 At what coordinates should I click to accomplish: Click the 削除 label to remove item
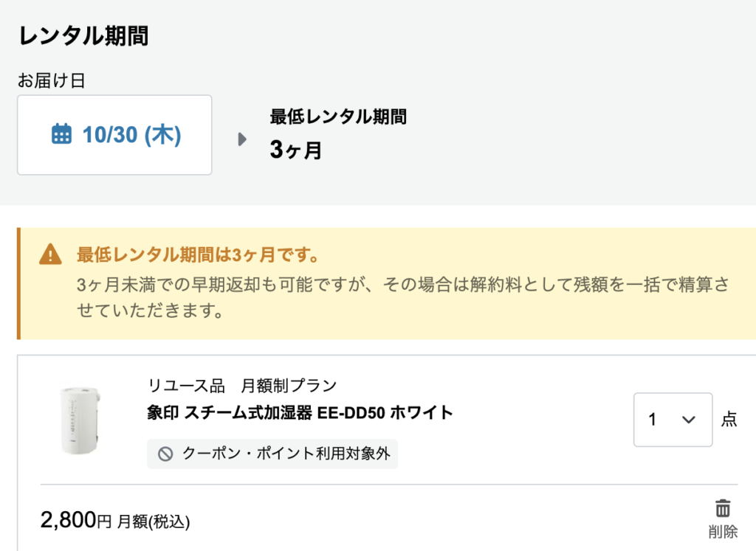[722, 531]
